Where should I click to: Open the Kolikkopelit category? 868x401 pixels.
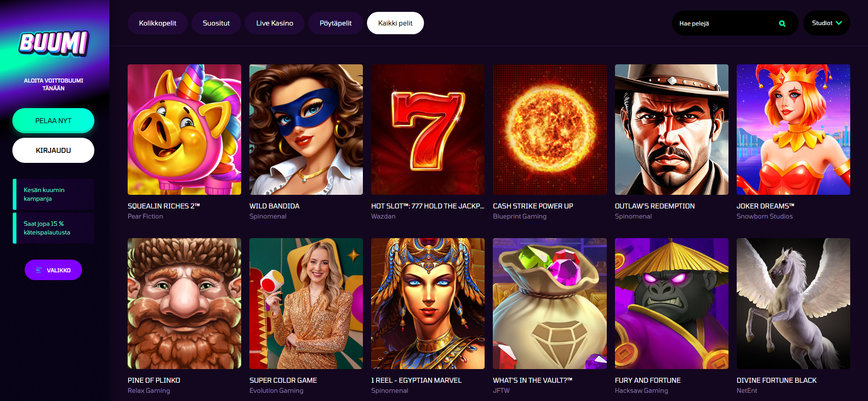[157, 23]
